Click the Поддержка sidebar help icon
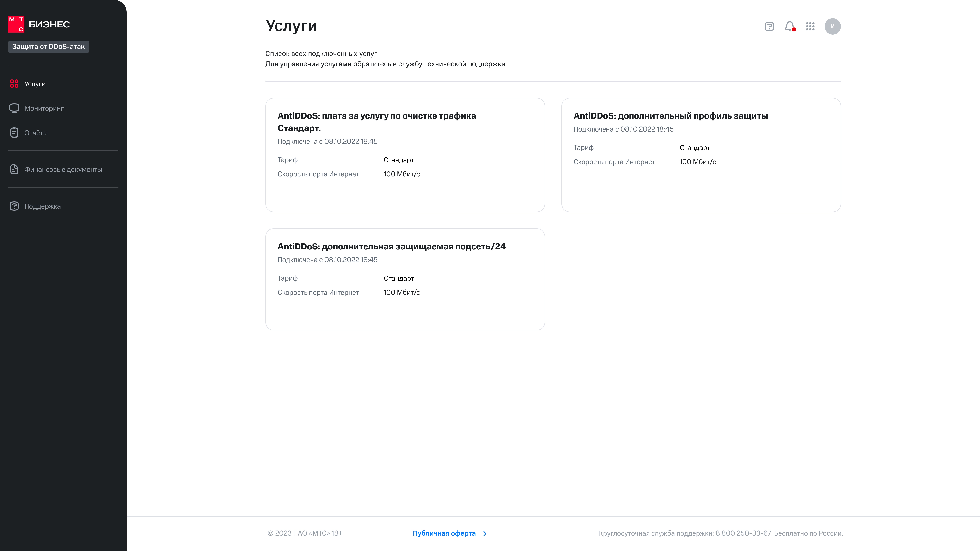The height and width of the screenshot is (551, 980). point(14,206)
